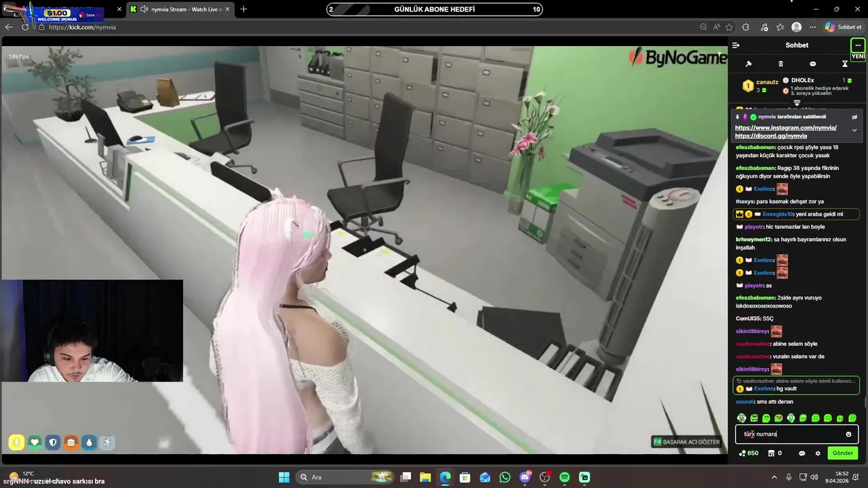This screenshot has width=868, height=488.
Task: Show hidden system tray icons
Action: (x=774, y=477)
